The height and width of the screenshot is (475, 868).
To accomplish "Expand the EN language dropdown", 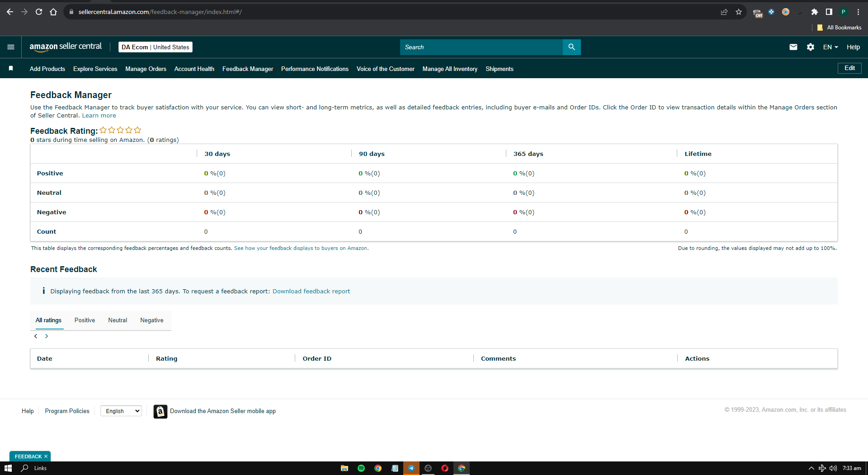I will pos(830,47).
